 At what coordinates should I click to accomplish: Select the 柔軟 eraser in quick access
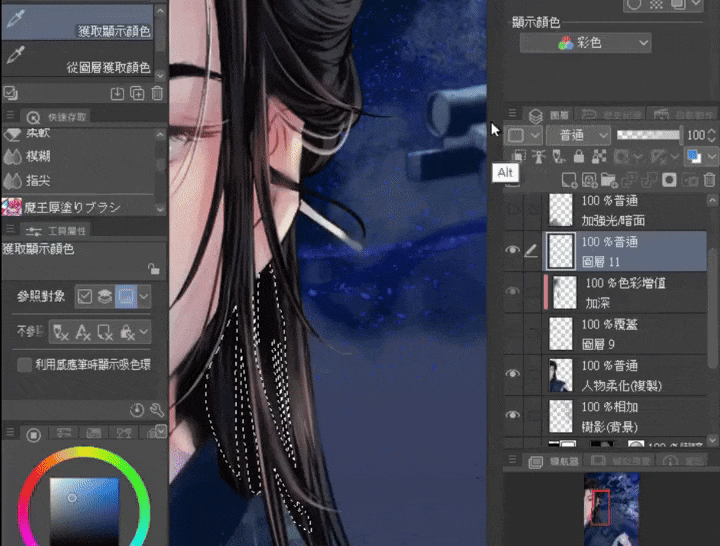(77, 134)
